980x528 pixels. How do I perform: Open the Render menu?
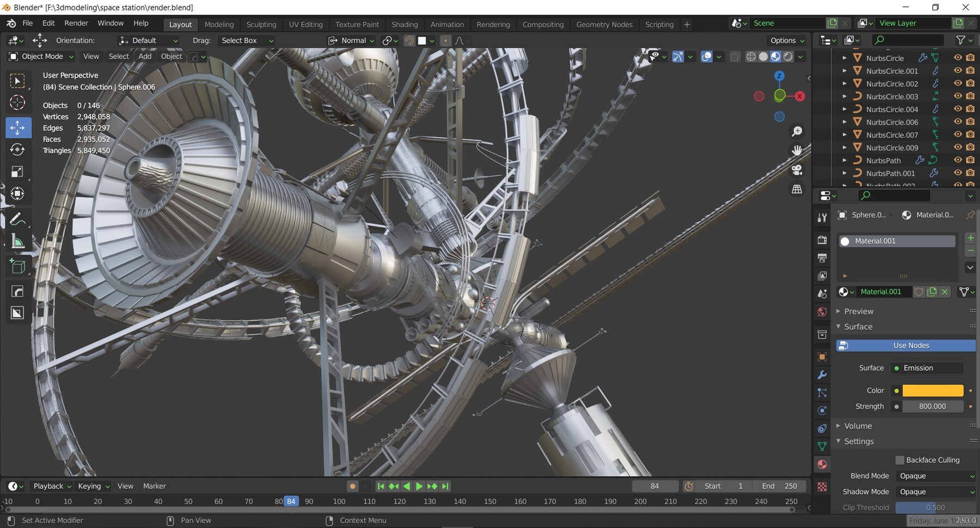pyautogui.click(x=76, y=23)
